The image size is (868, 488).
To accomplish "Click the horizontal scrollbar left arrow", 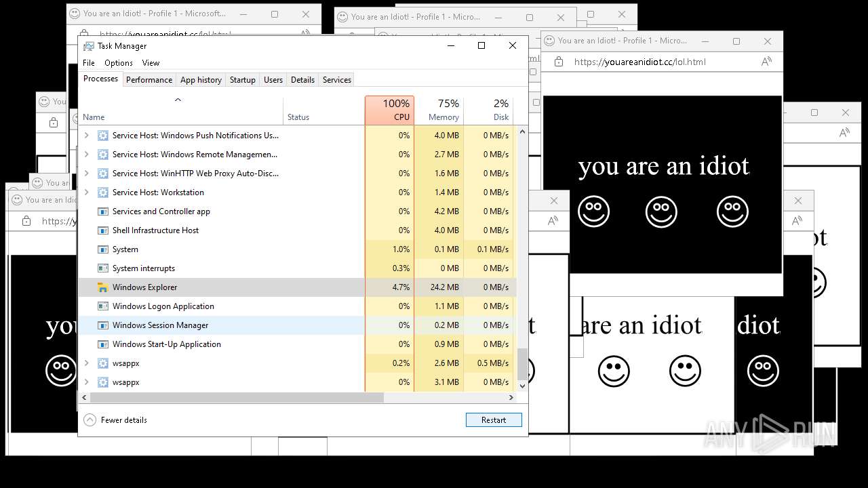I will tap(84, 398).
